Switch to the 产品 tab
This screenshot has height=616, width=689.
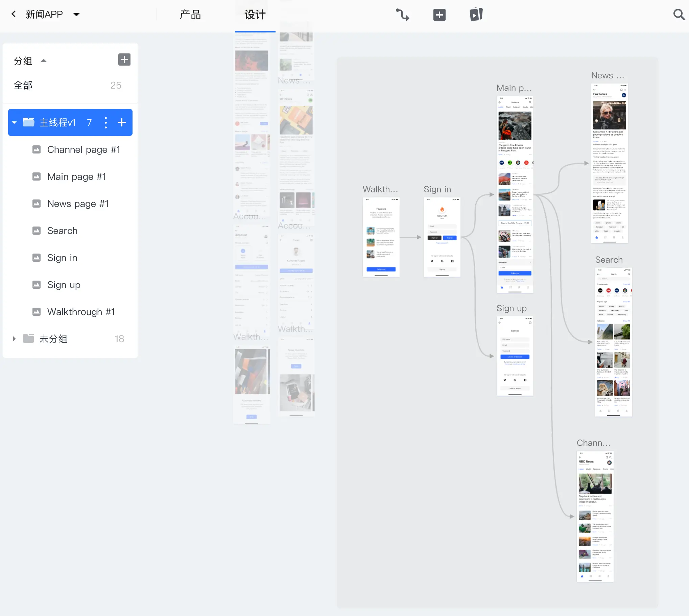click(190, 15)
